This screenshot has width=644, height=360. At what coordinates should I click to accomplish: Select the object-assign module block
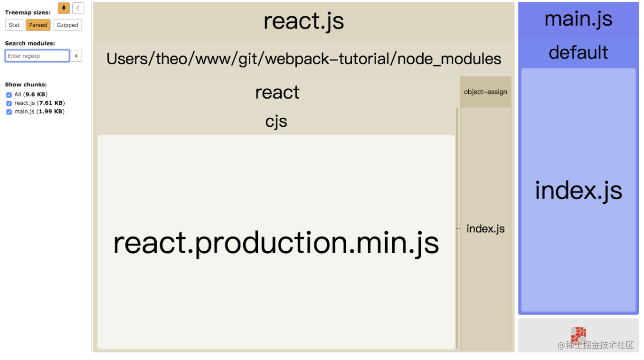tap(485, 92)
